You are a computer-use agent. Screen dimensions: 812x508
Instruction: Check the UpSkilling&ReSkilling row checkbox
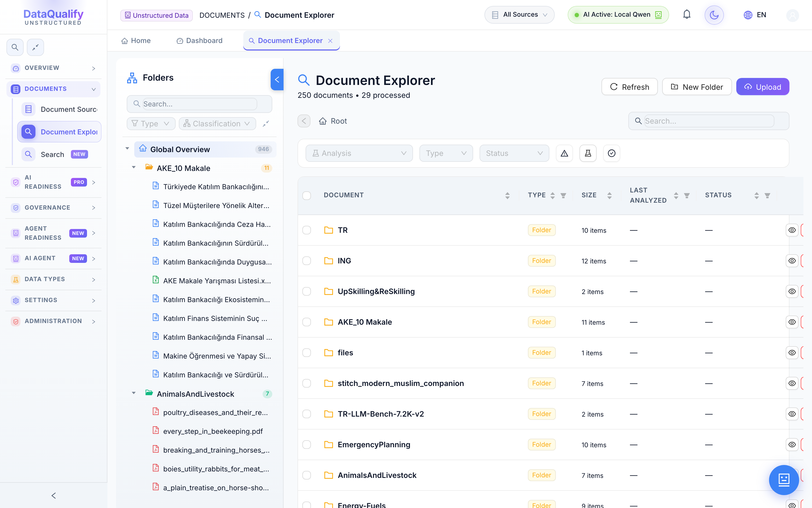coord(307,291)
